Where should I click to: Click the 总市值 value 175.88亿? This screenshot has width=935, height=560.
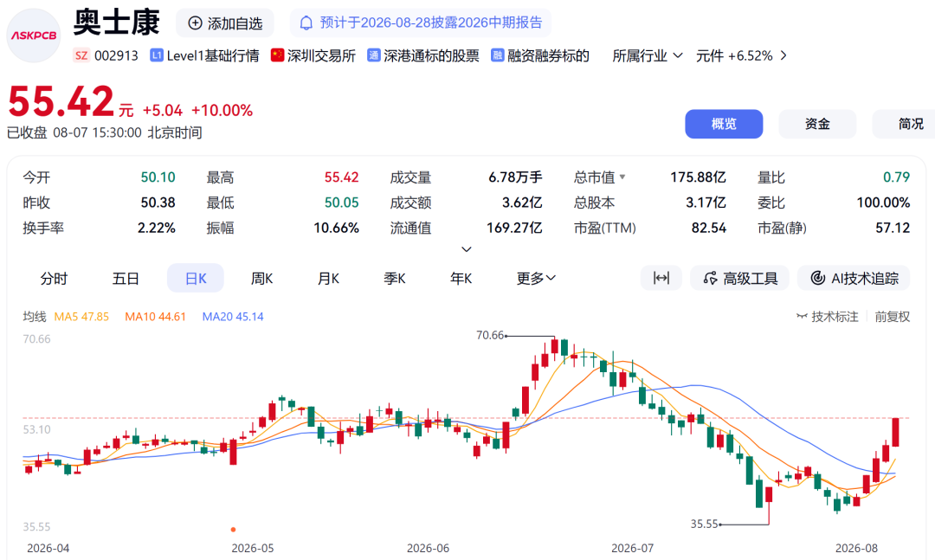(x=698, y=177)
